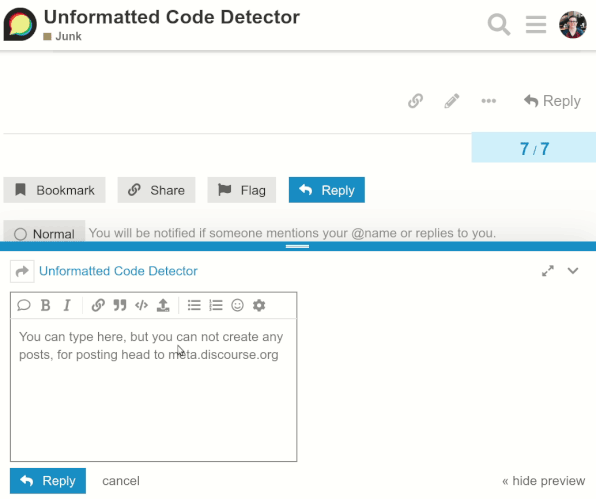Click cancel in the composer

(x=121, y=481)
